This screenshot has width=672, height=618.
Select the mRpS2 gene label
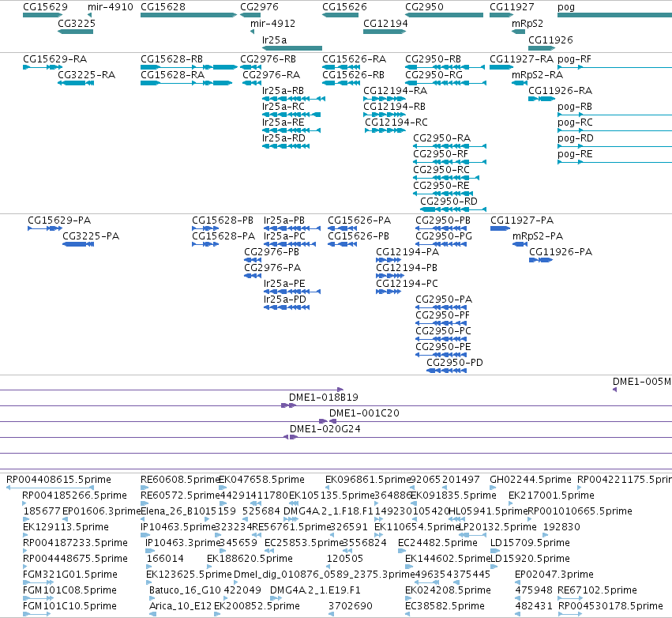coord(527,23)
